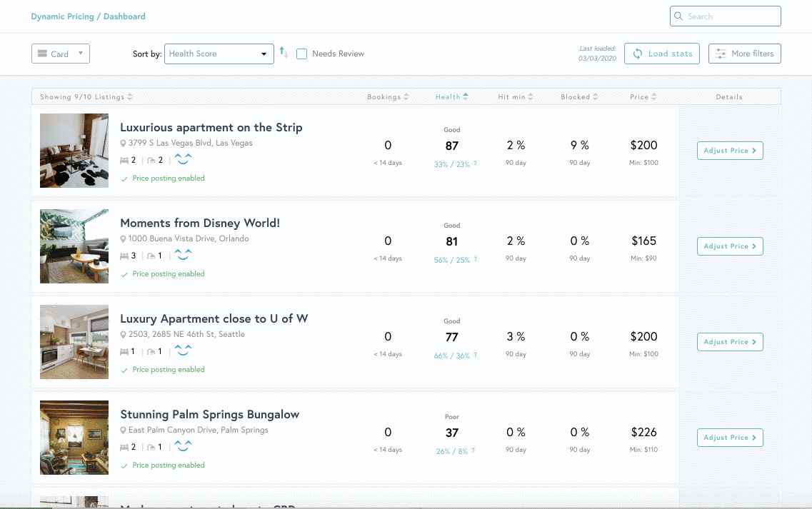This screenshot has height=509, width=812.
Task: Click the help icon next to 26% / 8%
Action: click(x=473, y=450)
